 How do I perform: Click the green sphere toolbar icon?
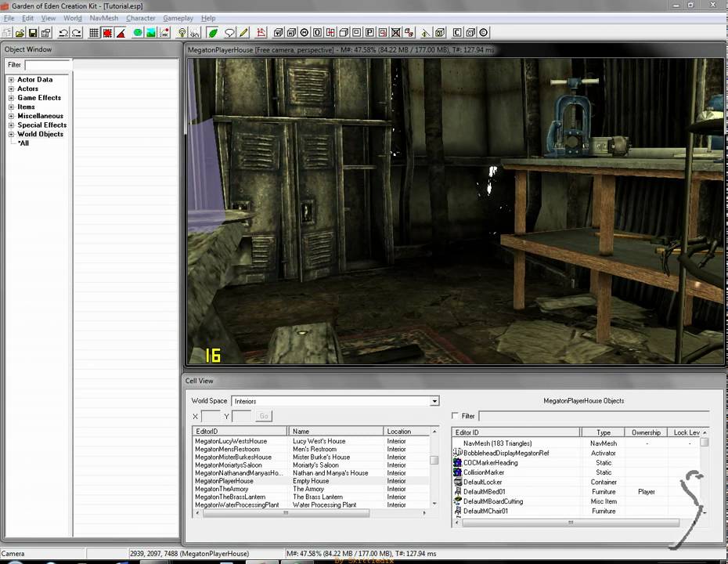point(138,33)
